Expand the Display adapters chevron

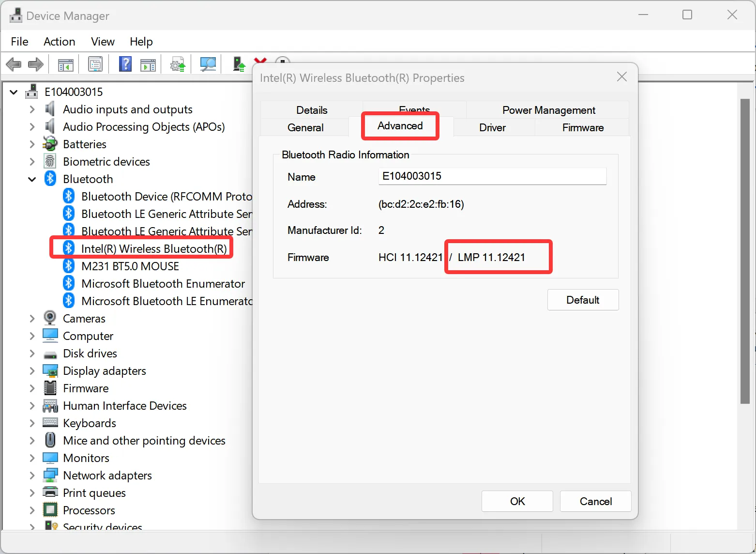click(x=32, y=371)
